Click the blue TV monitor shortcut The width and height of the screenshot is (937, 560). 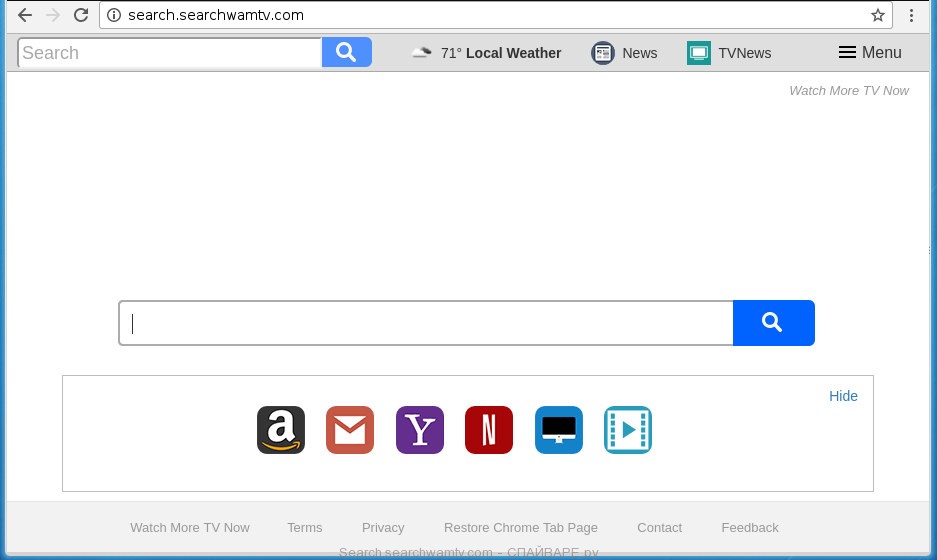click(x=558, y=430)
